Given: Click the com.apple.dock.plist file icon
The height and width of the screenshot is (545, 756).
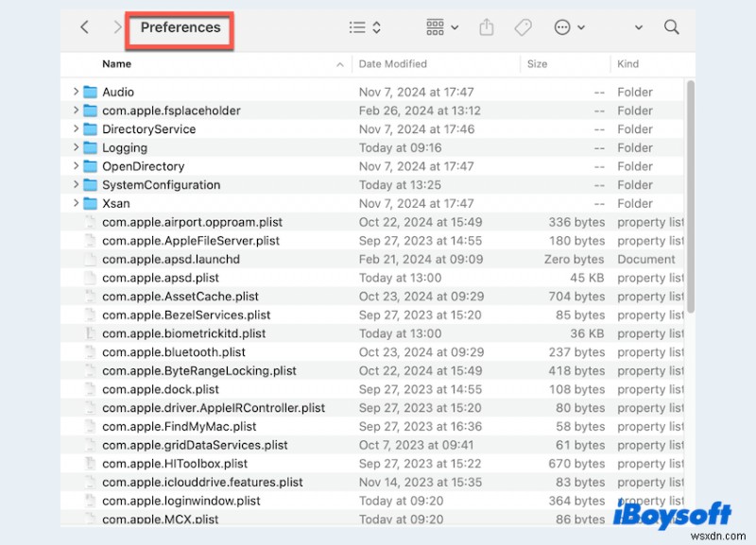Looking at the screenshot, I should click(90, 389).
